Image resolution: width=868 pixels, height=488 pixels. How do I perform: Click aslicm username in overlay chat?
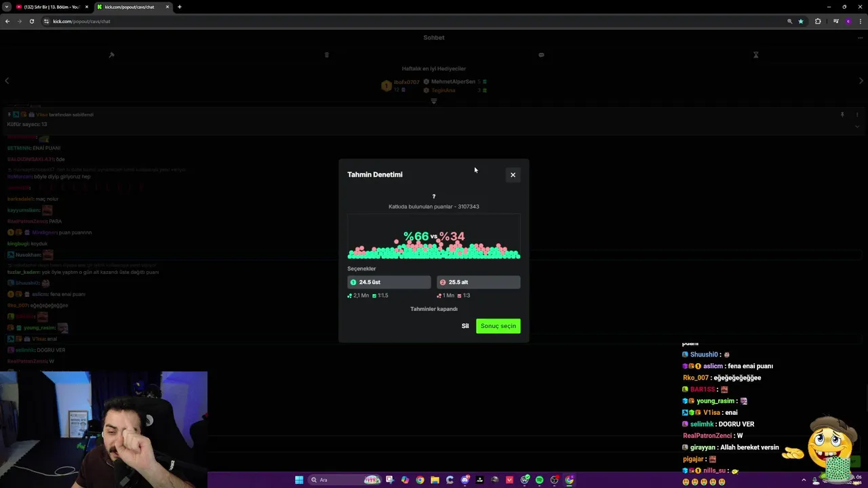click(x=712, y=366)
